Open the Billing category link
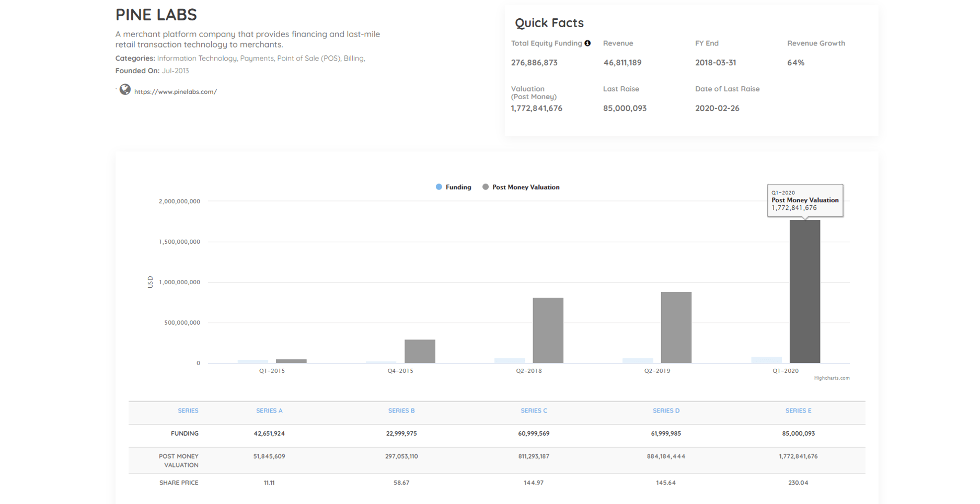This screenshot has height=504, width=980. [x=354, y=58]
